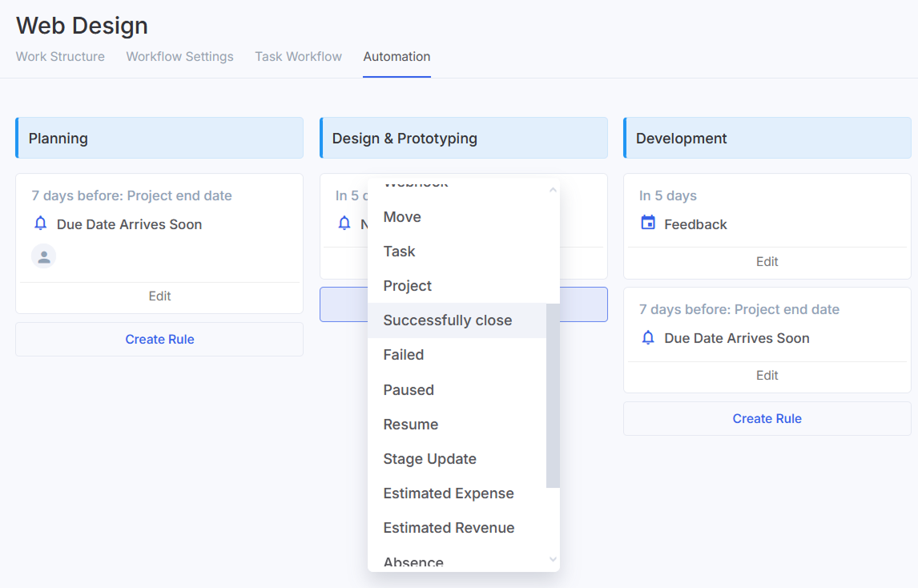This screenshot has width=918, height=588.
Task: Go to the Task Workflow tab
Action: (298, 57)
